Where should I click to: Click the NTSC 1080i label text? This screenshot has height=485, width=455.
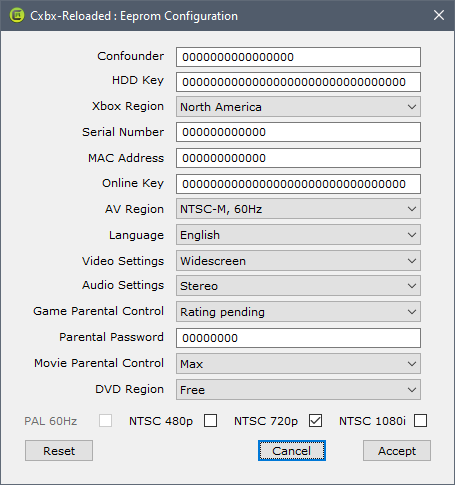click(372, 421)
